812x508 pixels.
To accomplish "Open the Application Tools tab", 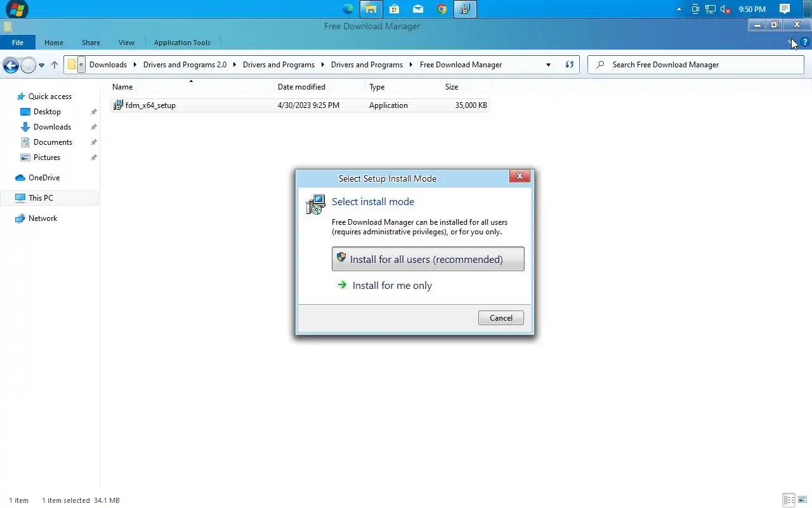I will [x=182, y=43].
